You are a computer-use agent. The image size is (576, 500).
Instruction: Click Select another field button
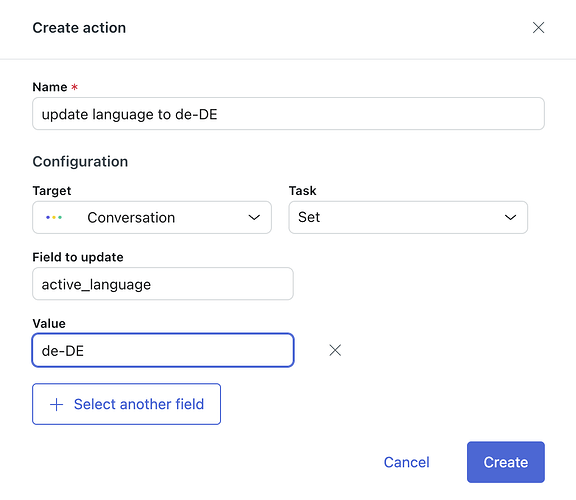tap(126, 404)
